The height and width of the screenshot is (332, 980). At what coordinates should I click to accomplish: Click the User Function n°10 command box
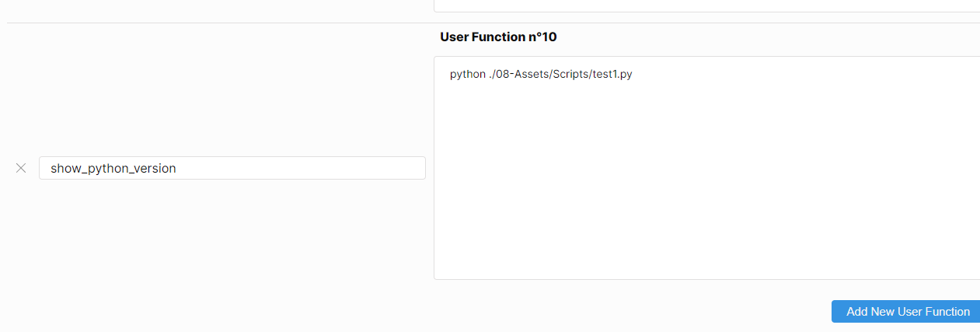[706, 167]
